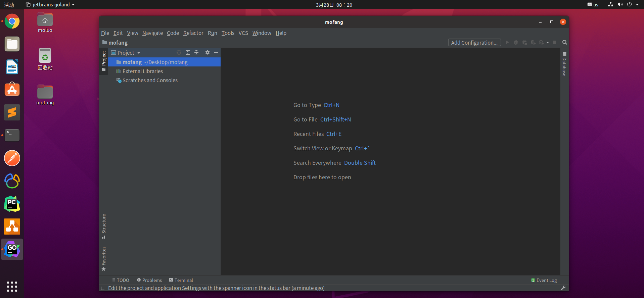The image size is (644, 298).
Task: Open Postman from the dock
Action: 12,158
